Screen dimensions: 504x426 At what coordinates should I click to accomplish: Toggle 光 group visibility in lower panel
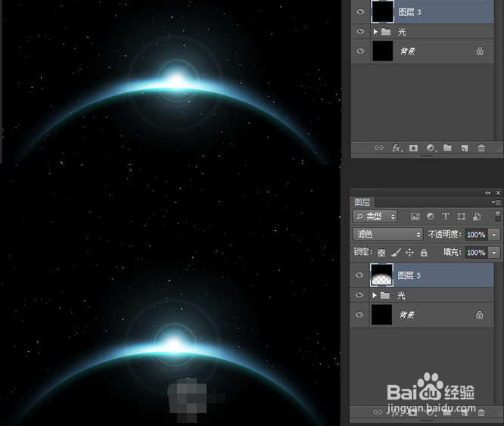coord(360,294)
